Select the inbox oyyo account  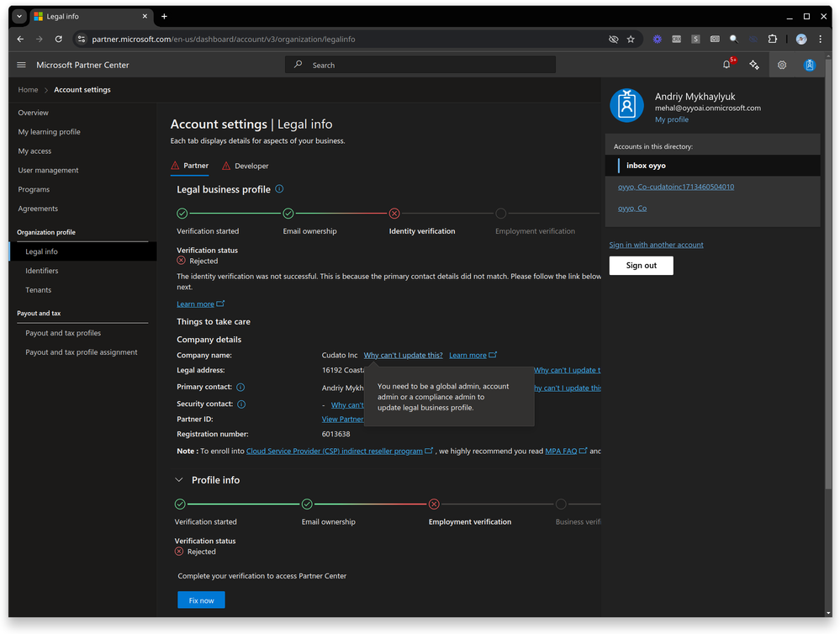[712, 166]
